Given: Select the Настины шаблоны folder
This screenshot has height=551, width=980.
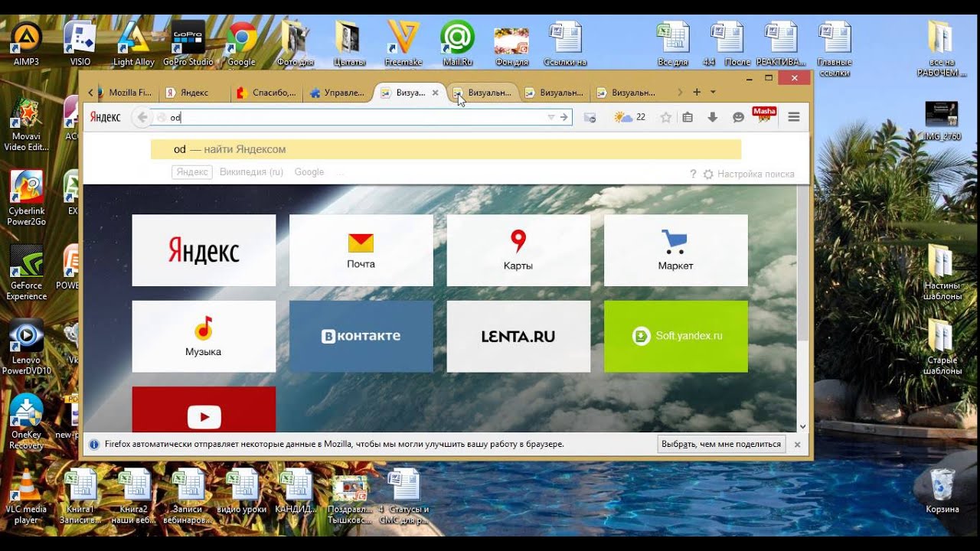Looking at the screenshot, I should (942, 272).
